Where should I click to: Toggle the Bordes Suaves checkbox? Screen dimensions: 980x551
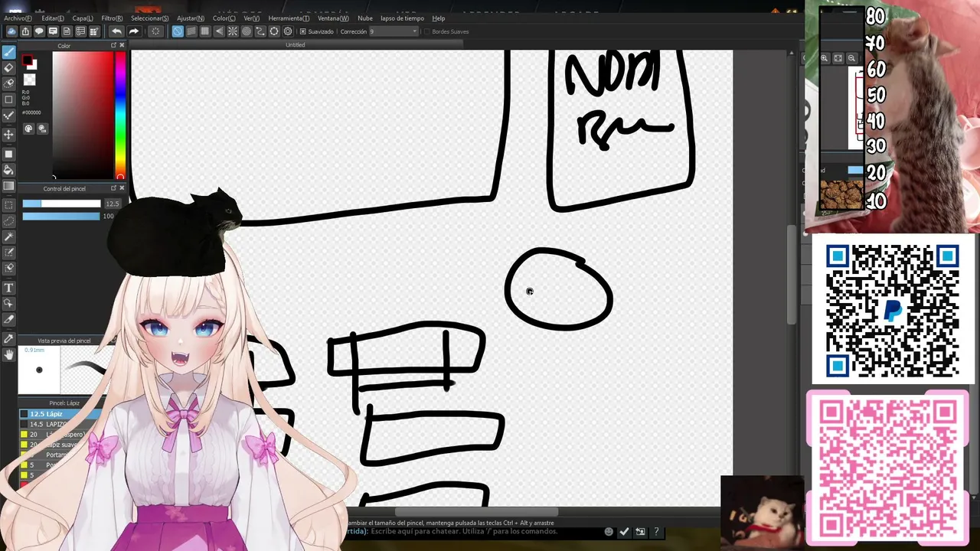click(x=427, y=31)
